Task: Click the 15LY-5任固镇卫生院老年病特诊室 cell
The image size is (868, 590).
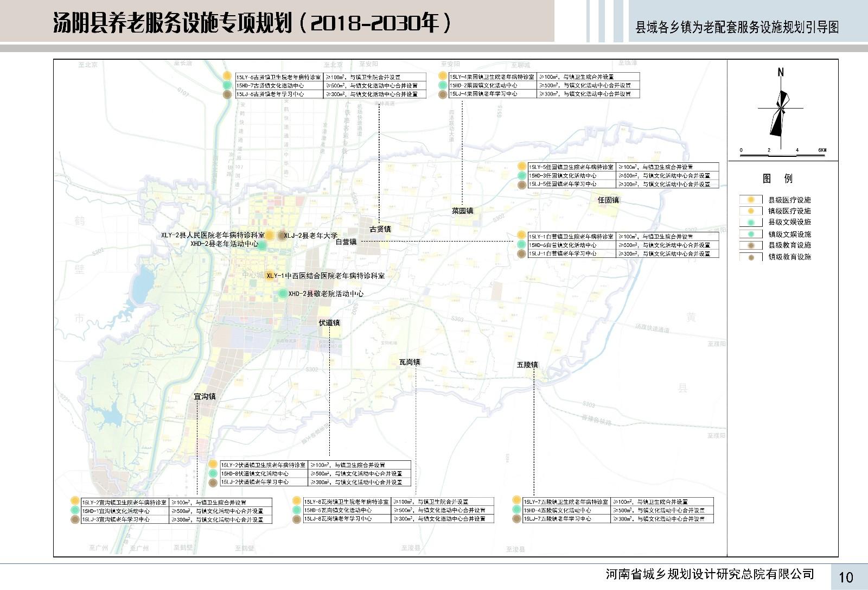Action: tap(572, 167)
